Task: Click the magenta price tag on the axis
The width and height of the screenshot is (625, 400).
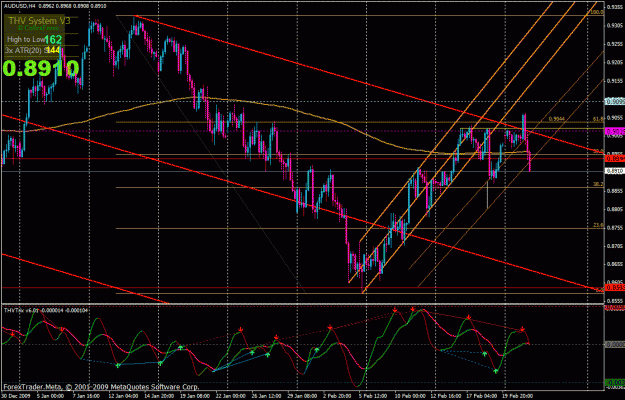Action: (615, 131)
